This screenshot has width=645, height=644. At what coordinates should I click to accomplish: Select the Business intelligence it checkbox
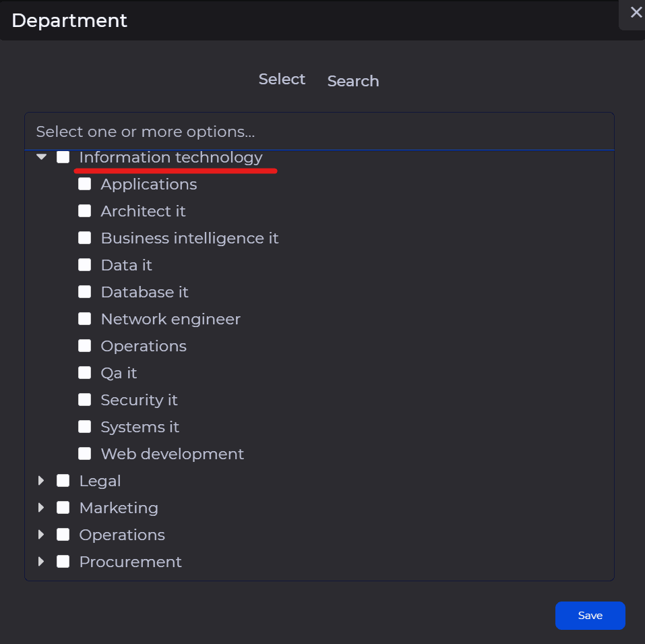[85, 238]
